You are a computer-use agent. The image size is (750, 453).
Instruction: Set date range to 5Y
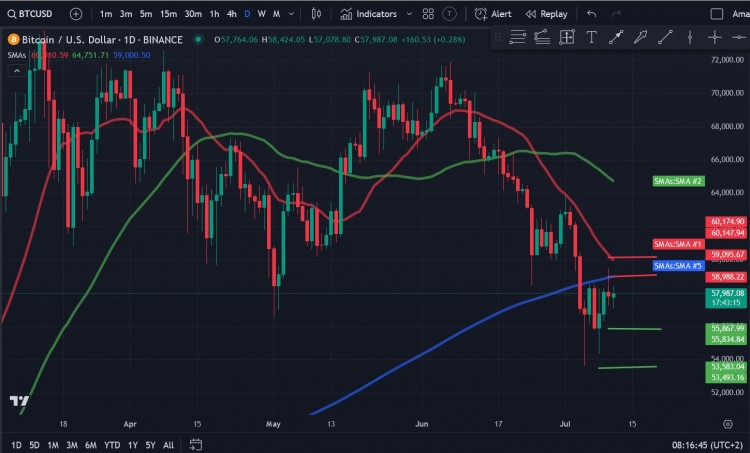pyautogui.click(x=150, y=445)
